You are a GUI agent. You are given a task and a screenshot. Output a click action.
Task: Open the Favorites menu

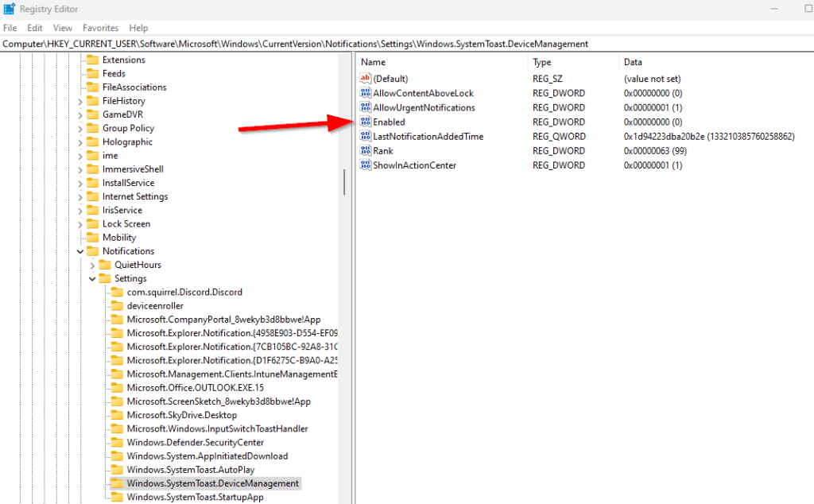click(x=100, y=28)
